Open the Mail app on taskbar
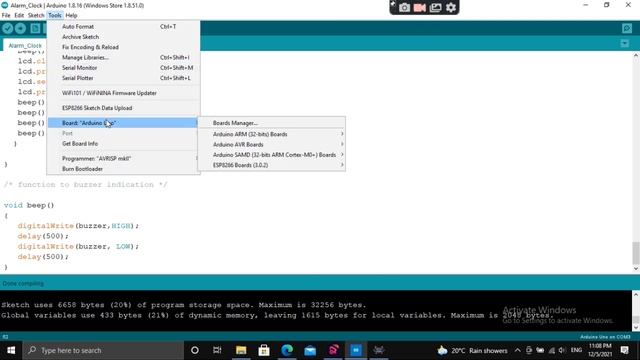The width and height of the screenshot is (640, 360). click(x=310, y=350)
